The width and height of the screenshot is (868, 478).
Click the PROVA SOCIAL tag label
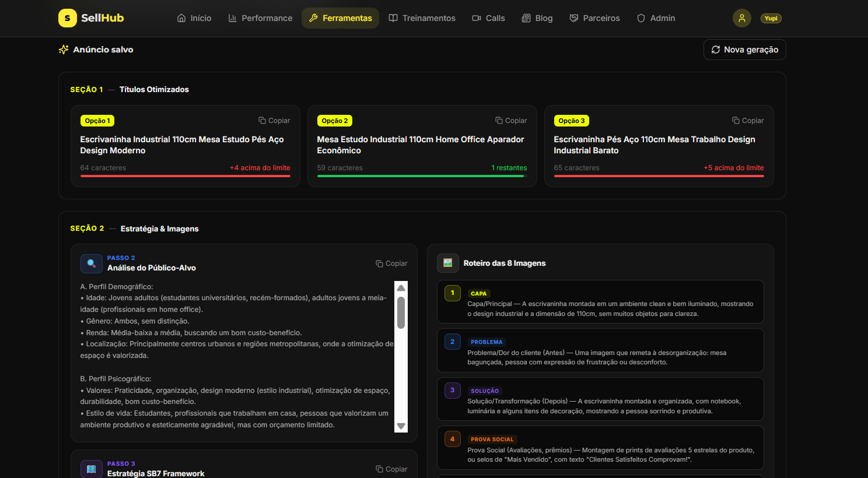click(x=492, y=440)
